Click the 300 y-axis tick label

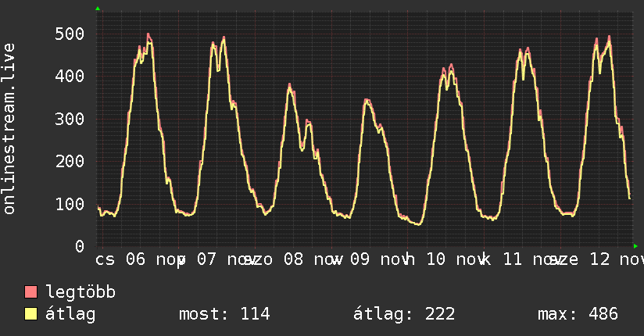click(70, 119)
